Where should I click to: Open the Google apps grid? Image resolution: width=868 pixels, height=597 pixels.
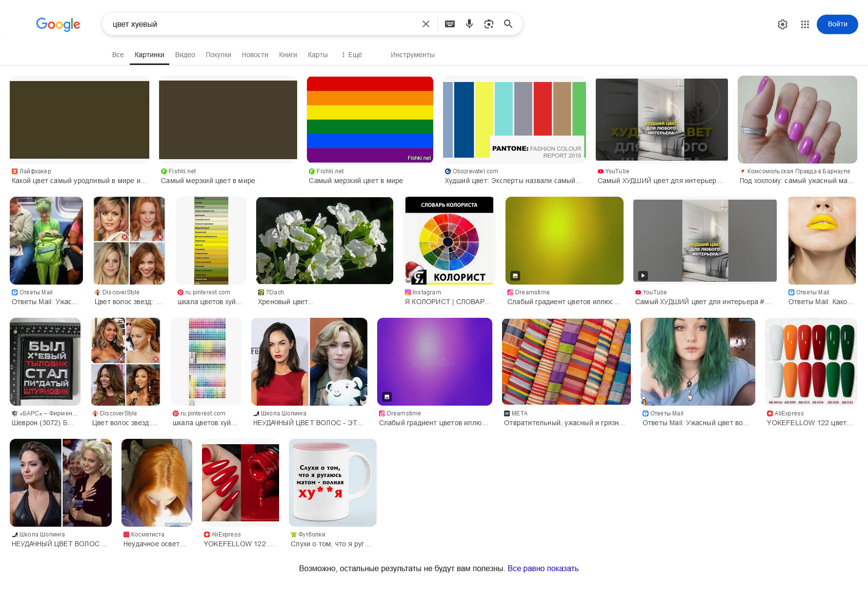point(805,24)
